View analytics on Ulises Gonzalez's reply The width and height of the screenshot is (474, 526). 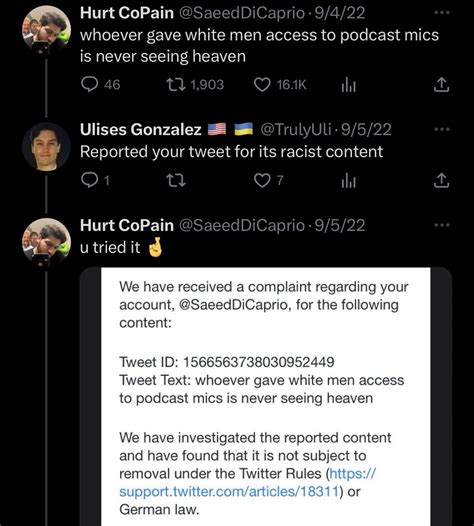click(349, 181)
